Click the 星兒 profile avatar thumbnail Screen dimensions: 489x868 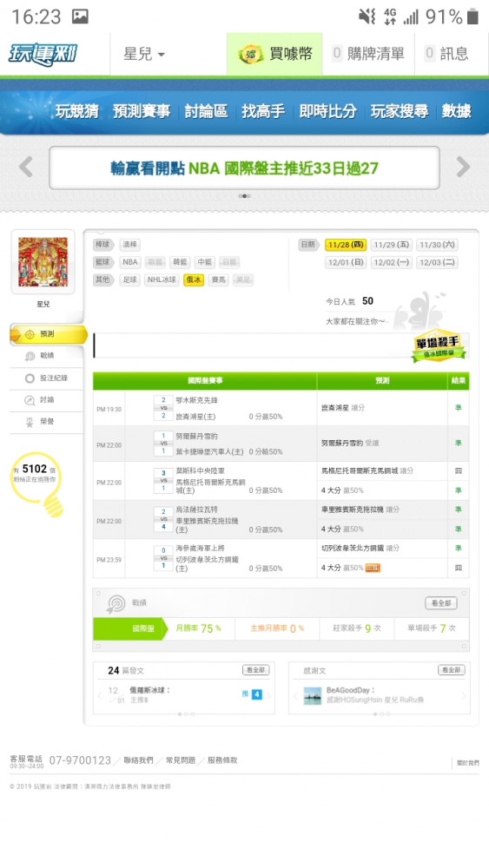click(x=43, y=262)
